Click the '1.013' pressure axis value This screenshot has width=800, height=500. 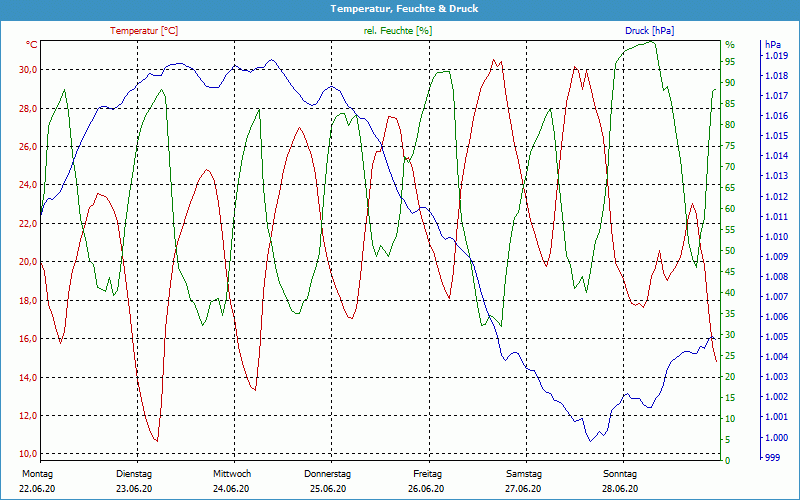(777, 177)
